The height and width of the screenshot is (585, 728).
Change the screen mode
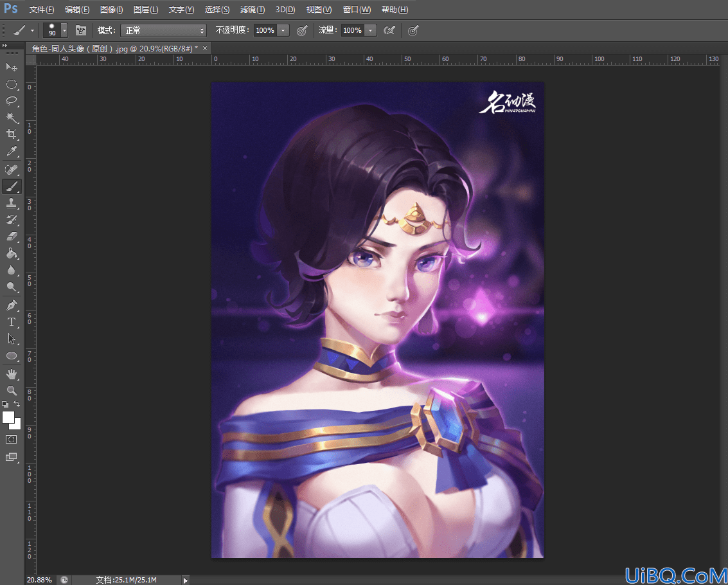tap(12, 457)
